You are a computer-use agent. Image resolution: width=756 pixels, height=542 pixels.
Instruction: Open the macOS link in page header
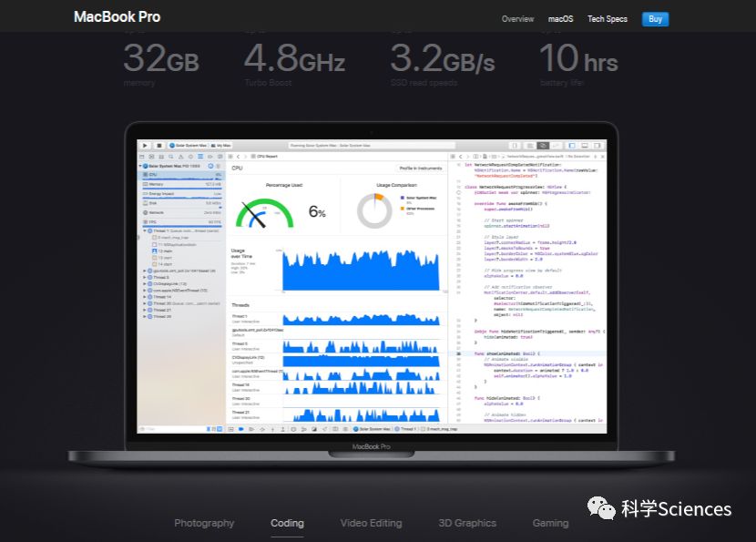pos(561,19)
